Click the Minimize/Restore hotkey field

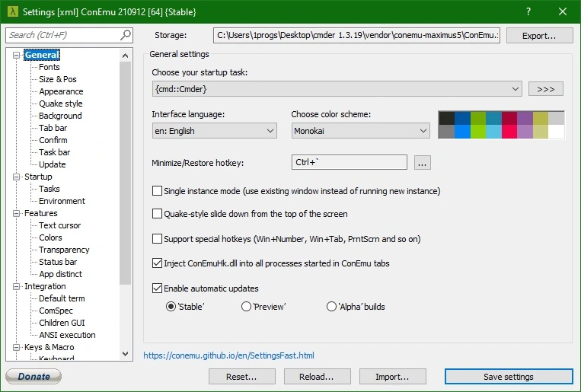tap(349, 162)
